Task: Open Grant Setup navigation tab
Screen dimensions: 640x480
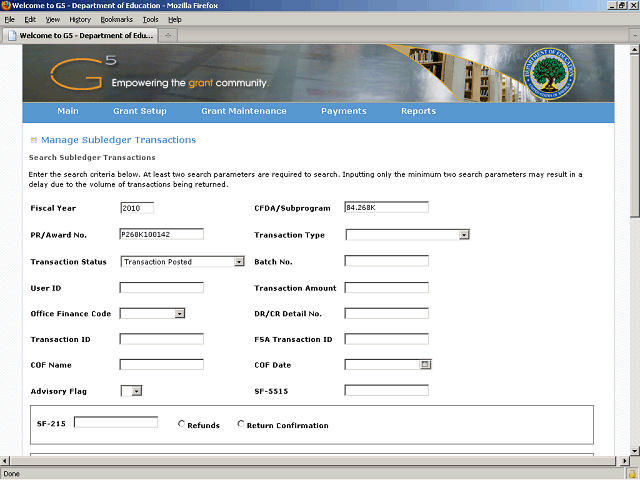Action: tap(140, 111)
